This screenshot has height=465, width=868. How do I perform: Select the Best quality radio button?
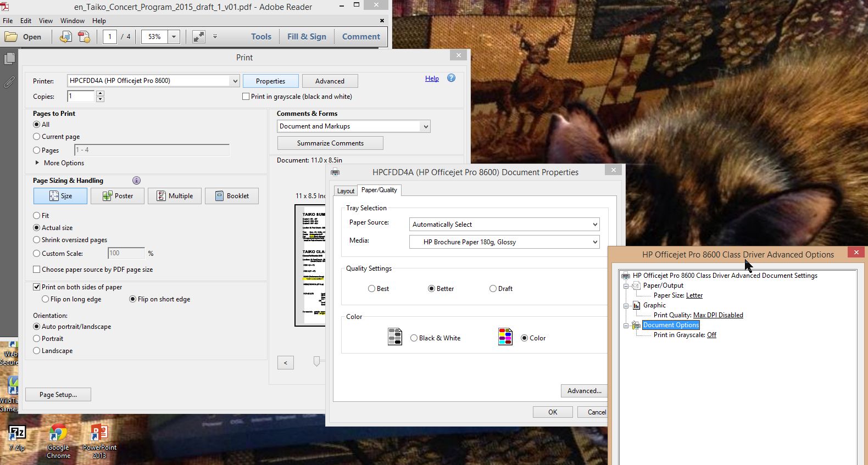pyautogui.click(x=372, y=289)
